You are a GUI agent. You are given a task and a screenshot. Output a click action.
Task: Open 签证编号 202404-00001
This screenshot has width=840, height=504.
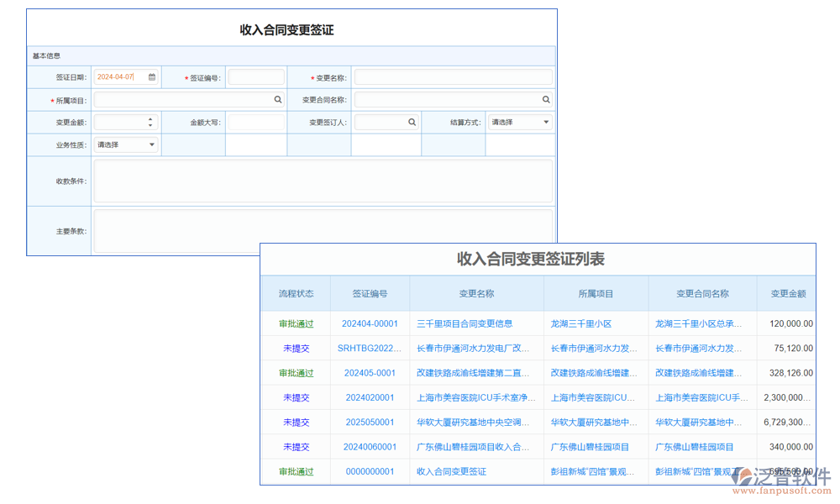click(x=371, y=323)
